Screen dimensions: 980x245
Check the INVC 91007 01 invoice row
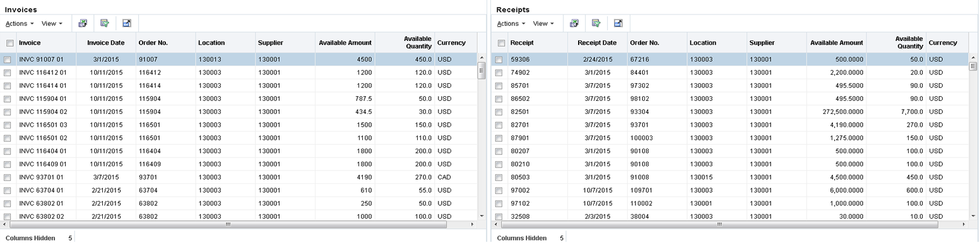[8, 60]
